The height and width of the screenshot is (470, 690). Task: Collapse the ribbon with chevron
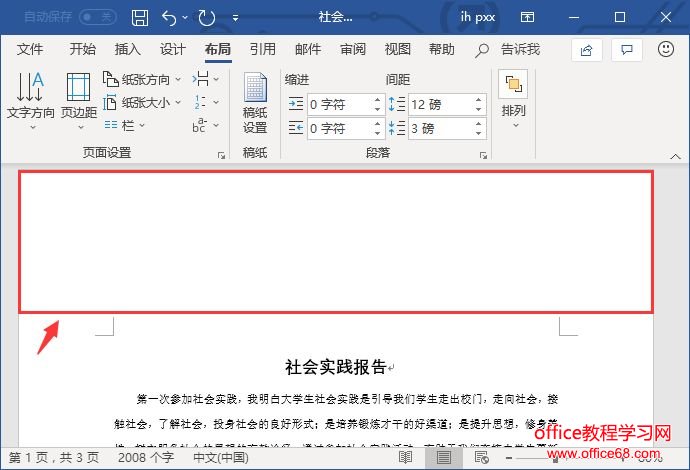click(x=675, y=156)
